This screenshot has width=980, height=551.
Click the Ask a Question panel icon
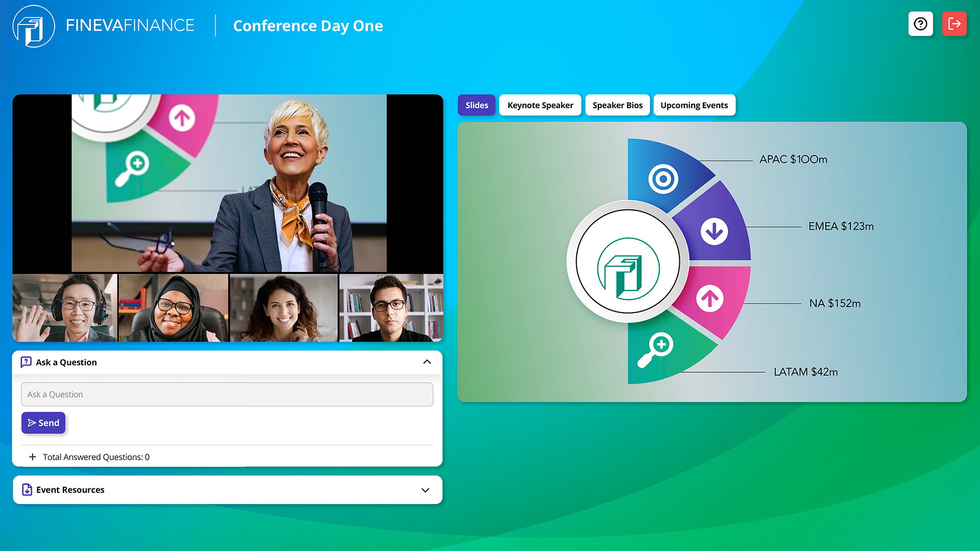26,362
